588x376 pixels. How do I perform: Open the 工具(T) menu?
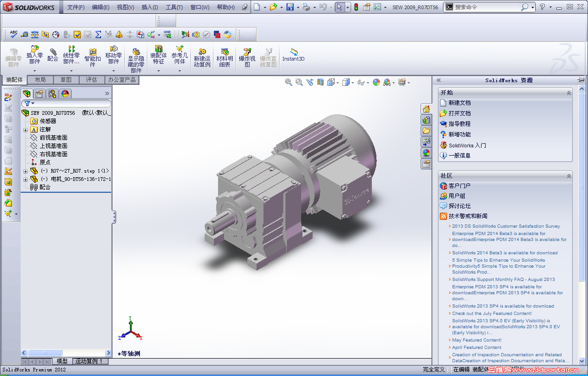pos(174,7)
